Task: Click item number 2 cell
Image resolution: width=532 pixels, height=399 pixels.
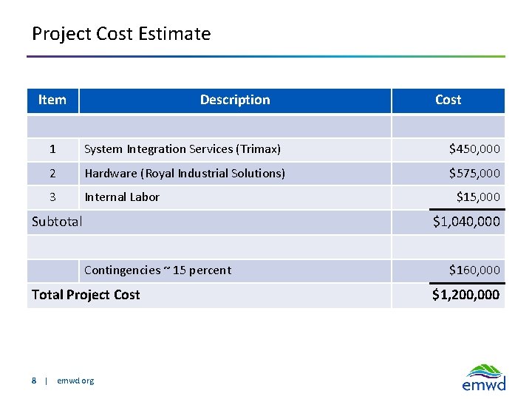Action: [x=52, y=174]
